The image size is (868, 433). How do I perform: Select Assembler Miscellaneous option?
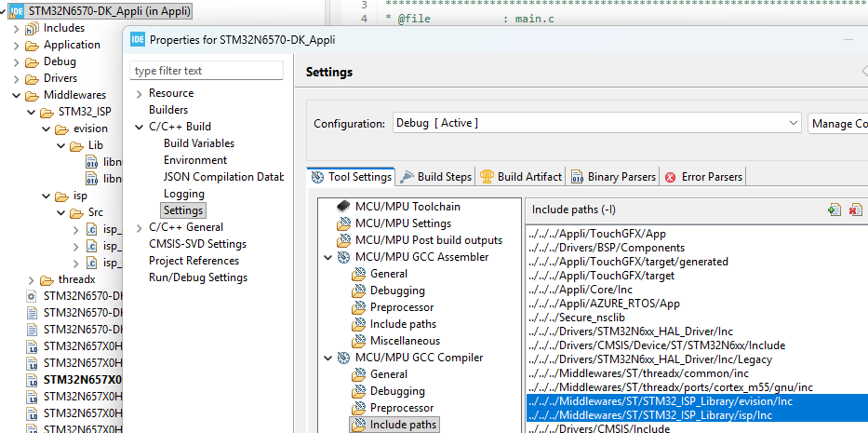tap(406, 341)
